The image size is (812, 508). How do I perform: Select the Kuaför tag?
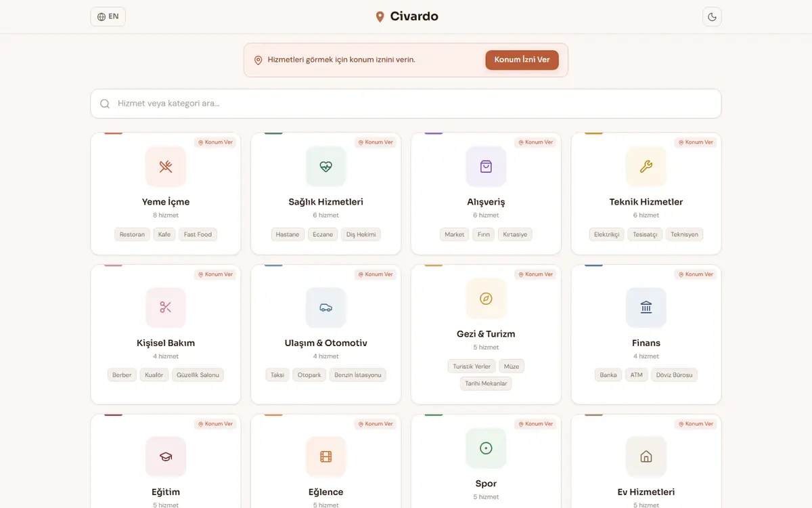(154, 375)
